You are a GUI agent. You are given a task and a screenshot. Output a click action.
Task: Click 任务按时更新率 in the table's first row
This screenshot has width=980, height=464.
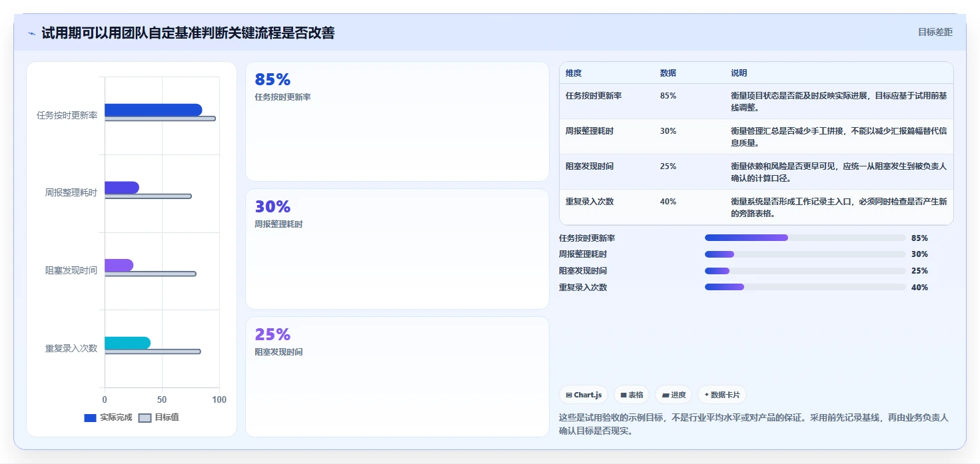(x=594, y=96)
